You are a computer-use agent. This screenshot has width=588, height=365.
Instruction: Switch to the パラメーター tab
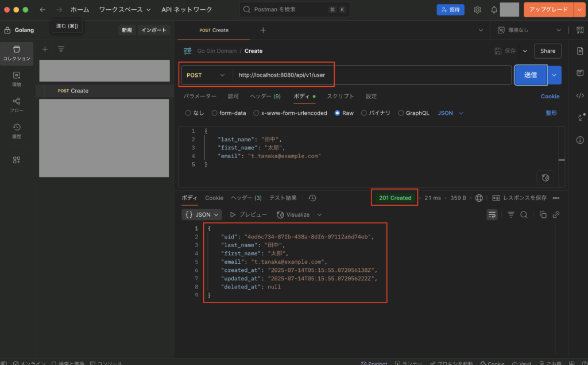pos(200,96)
